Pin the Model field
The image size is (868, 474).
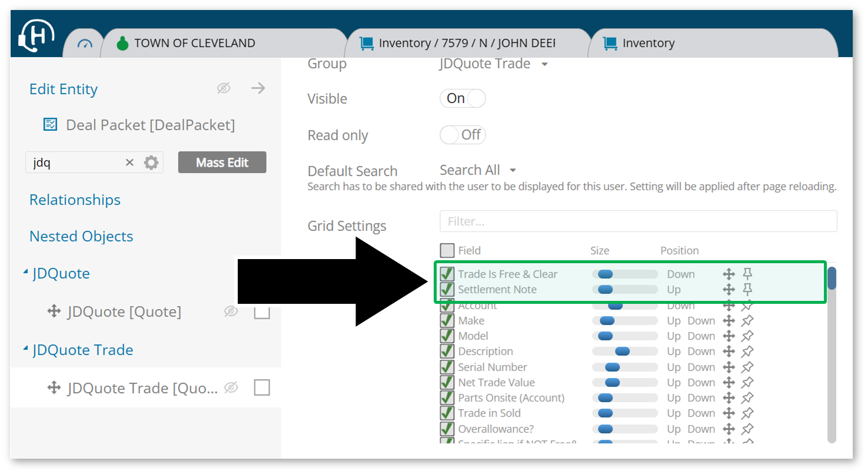747,336
